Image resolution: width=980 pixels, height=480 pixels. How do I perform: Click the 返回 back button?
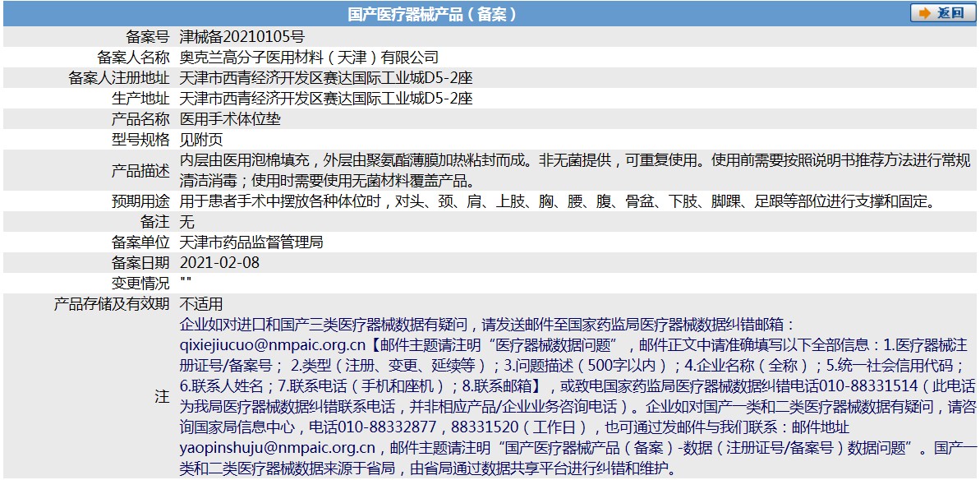(942, 14)
